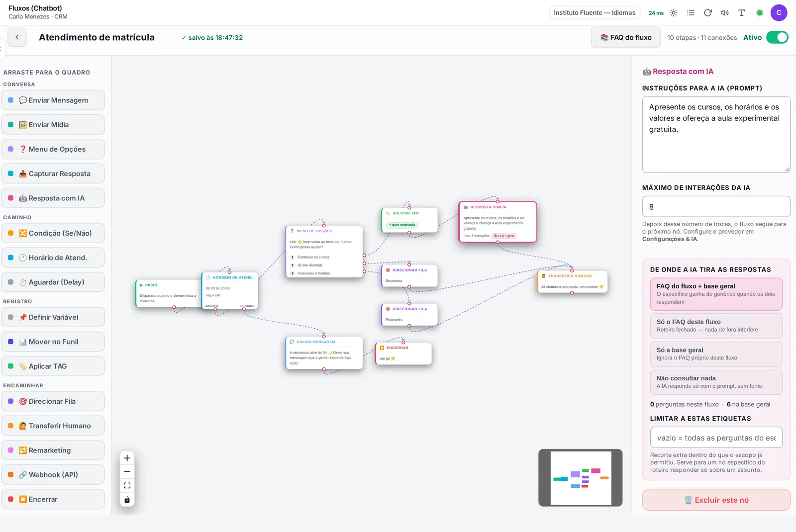The width and height of the screenshot is (796, 532).
Task: Click the refresh icon in top bar
Action: coord(707,13)
